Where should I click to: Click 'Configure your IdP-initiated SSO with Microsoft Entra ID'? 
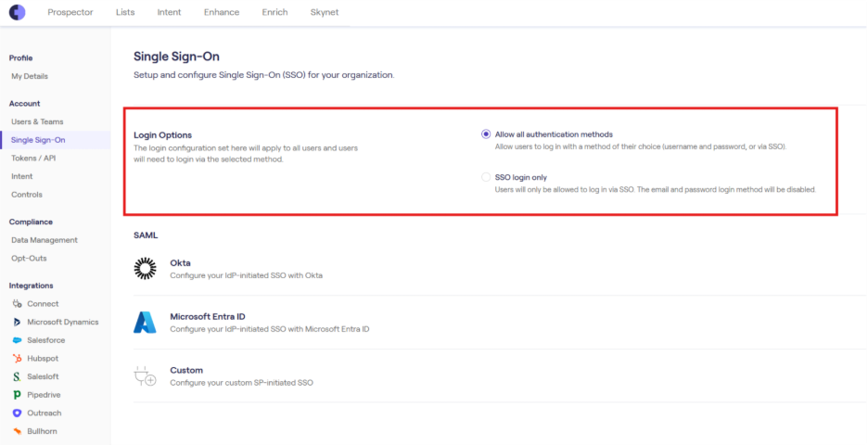(x=270, y=329)
